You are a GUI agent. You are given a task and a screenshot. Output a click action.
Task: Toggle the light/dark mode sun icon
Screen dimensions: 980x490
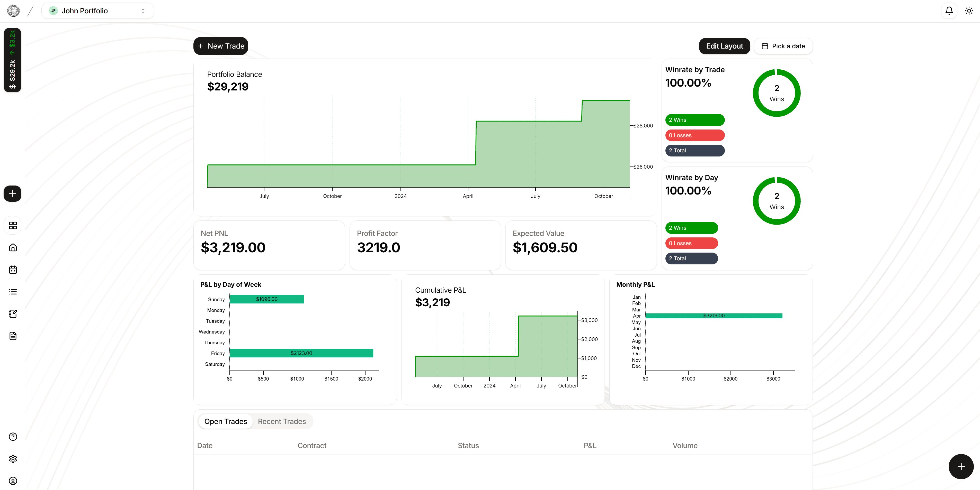tap(969, 11)
